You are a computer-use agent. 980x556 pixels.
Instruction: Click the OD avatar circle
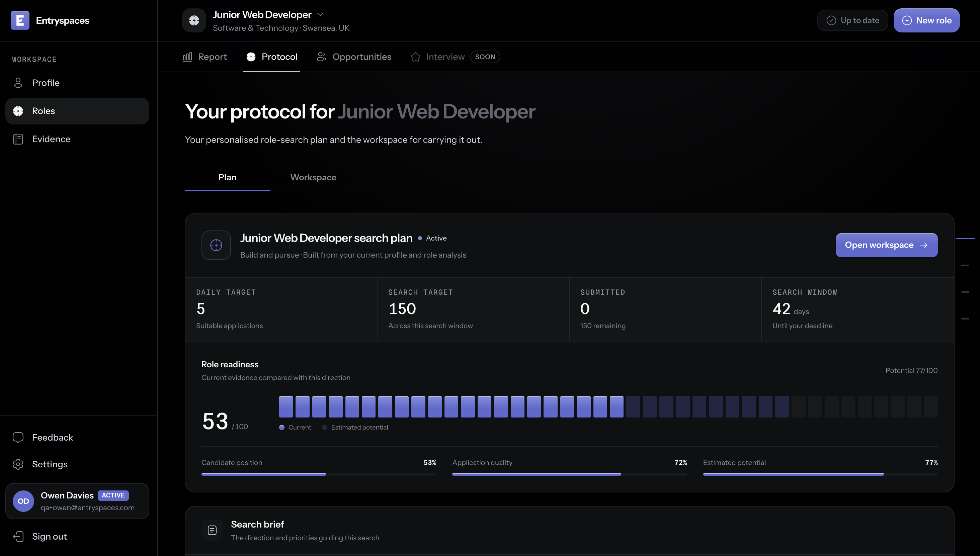pos(23,501)
